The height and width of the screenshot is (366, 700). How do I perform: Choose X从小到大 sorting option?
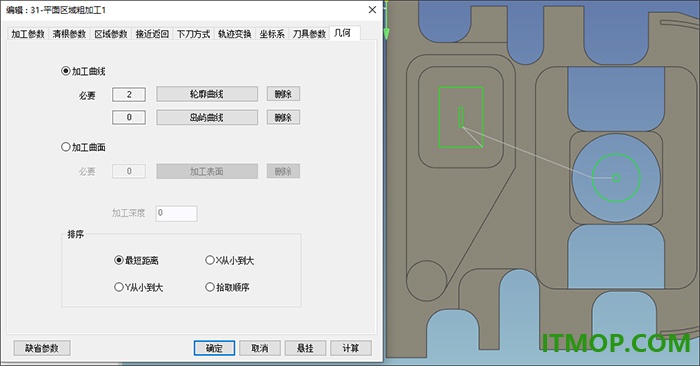pyautogui.click(x=229, y=260)
